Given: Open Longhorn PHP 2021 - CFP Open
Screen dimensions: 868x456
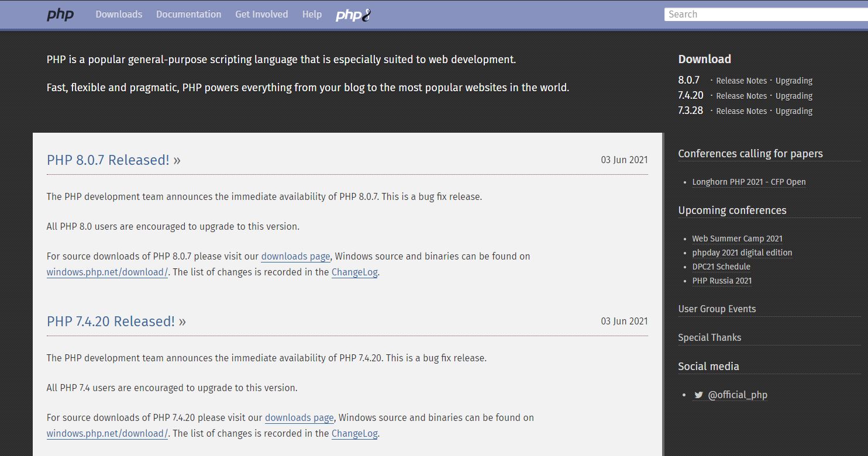Looking at the screenshot, I should 749,182.
